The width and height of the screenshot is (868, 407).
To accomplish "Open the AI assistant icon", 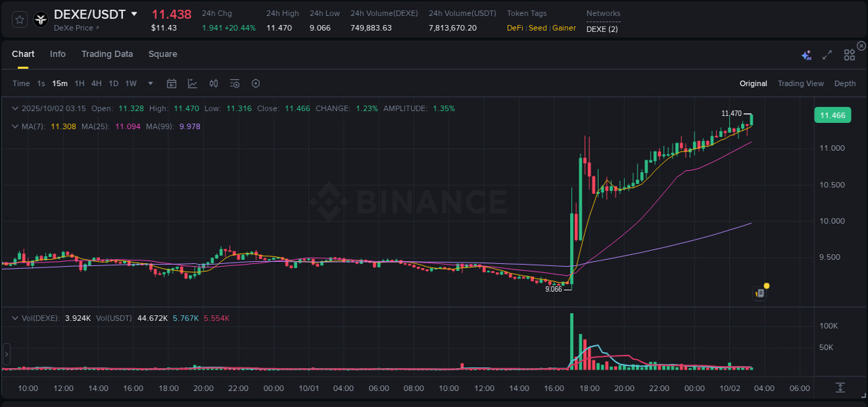I will pos(806,54).
